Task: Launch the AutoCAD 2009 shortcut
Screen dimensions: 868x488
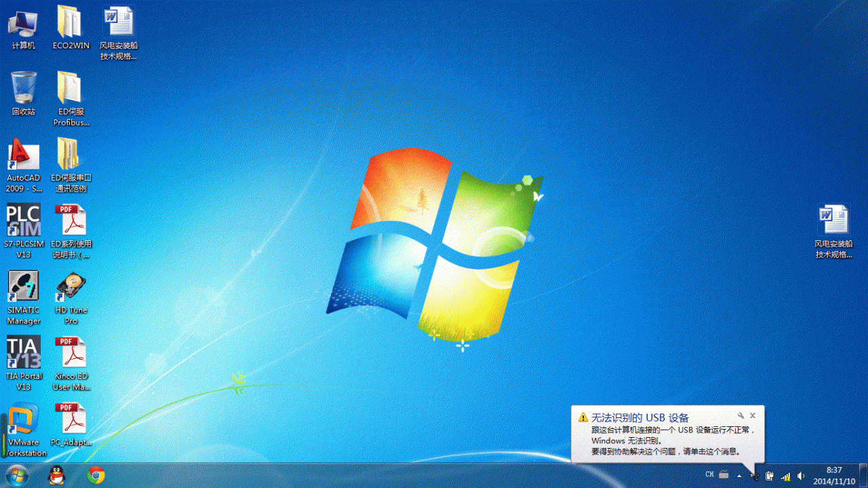Action: (x=23, y=165)
